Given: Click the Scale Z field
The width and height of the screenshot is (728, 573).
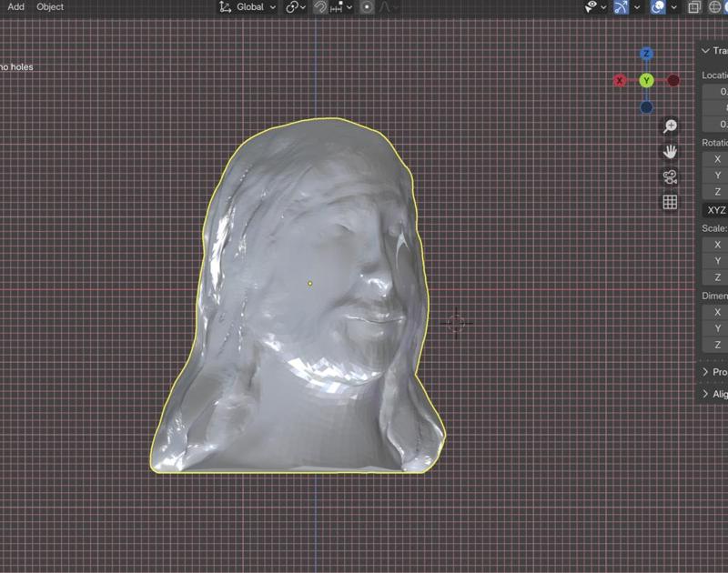Looking at the screenshot, I should (715, 277).
